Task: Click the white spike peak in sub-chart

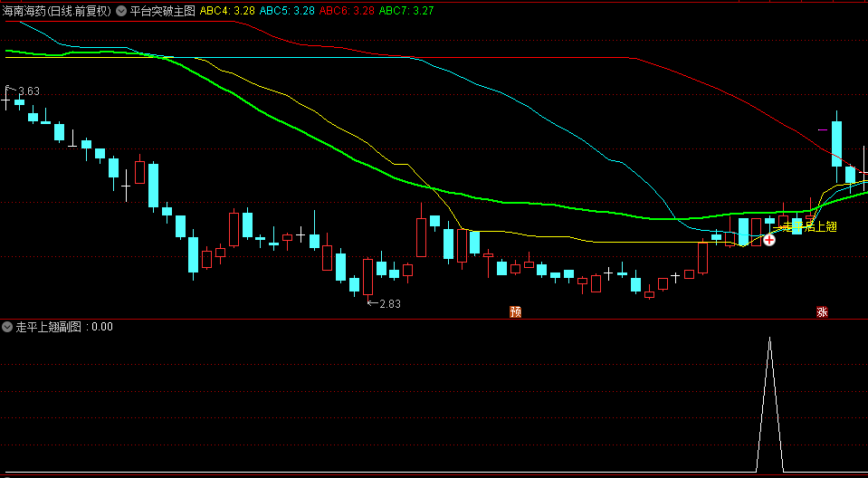Action: pyautogui.click(x=769, y=339)
